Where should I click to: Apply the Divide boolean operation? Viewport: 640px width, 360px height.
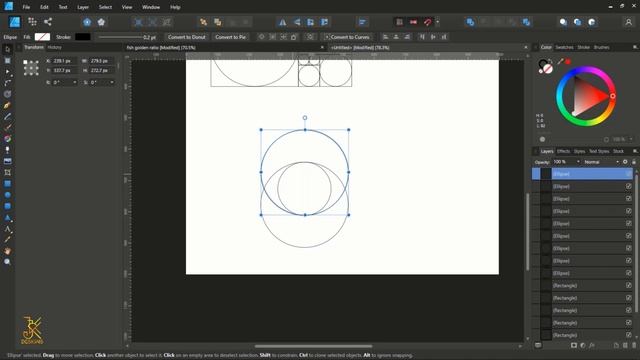tap(527, 22)
